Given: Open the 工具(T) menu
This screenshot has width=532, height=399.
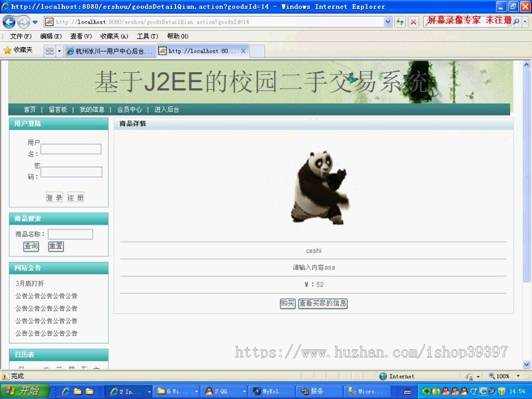Looking at the screenshot, I should click(148, 36).
